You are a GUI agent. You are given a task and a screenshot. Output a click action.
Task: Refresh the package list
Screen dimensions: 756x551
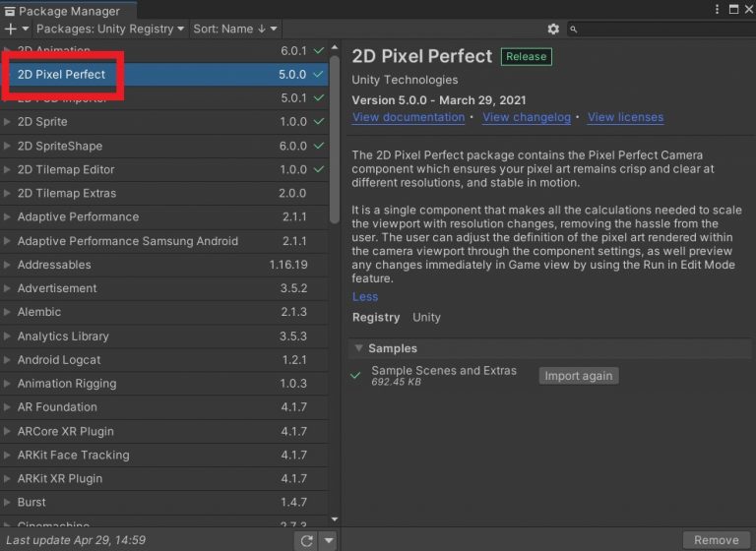point(307,540)
